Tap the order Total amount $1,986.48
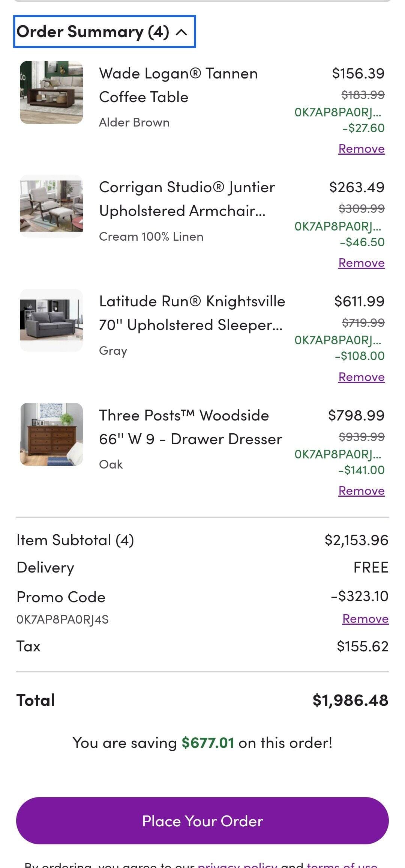 point(350,700)
